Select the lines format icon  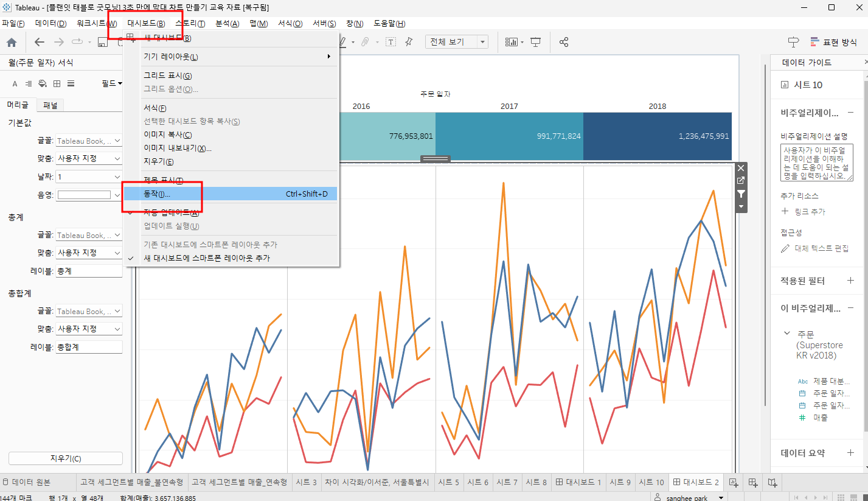(71, 83)
